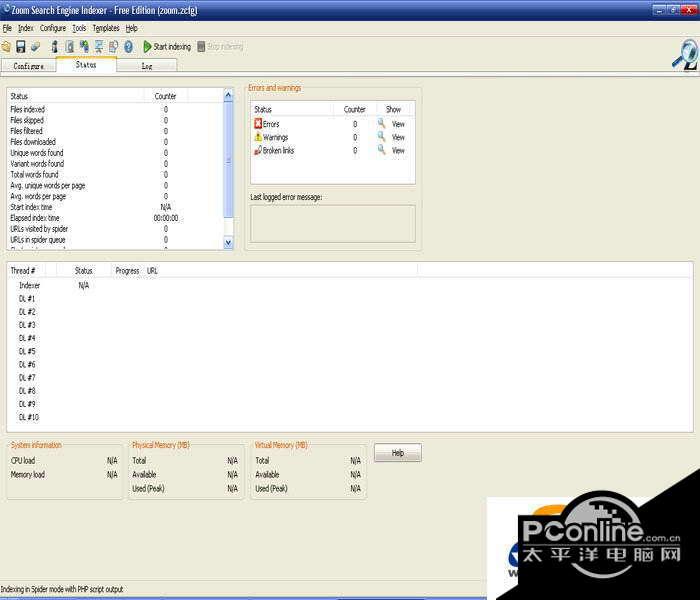
Task: Open the Help menu
Action: click(x=131, y=28)
